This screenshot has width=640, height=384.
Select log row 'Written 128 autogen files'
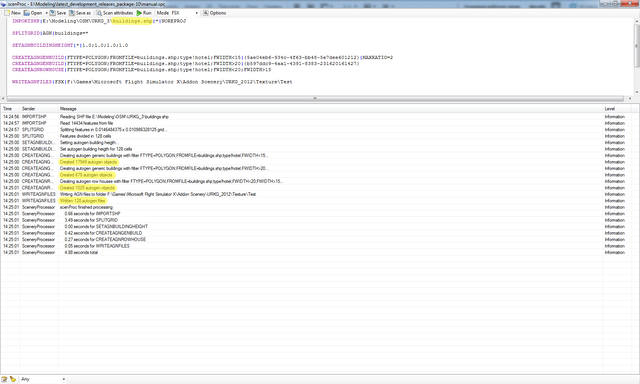[x=320, y=201]
